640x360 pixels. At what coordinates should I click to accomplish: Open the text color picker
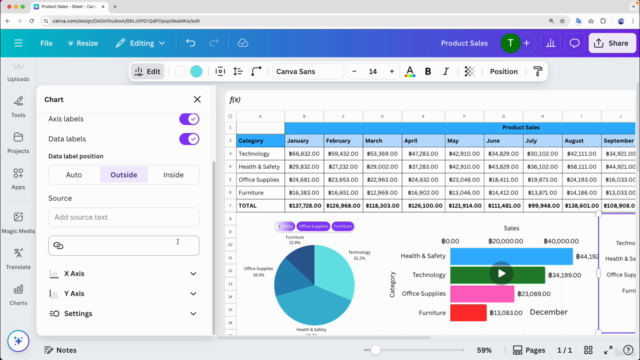coord(410,71)
